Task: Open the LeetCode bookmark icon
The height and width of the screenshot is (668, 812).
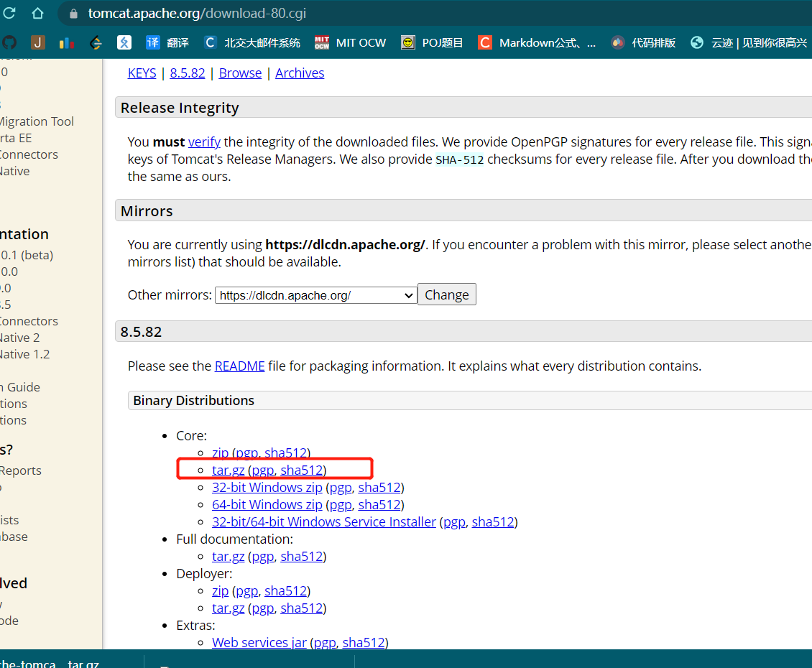Action: point(96,42)
